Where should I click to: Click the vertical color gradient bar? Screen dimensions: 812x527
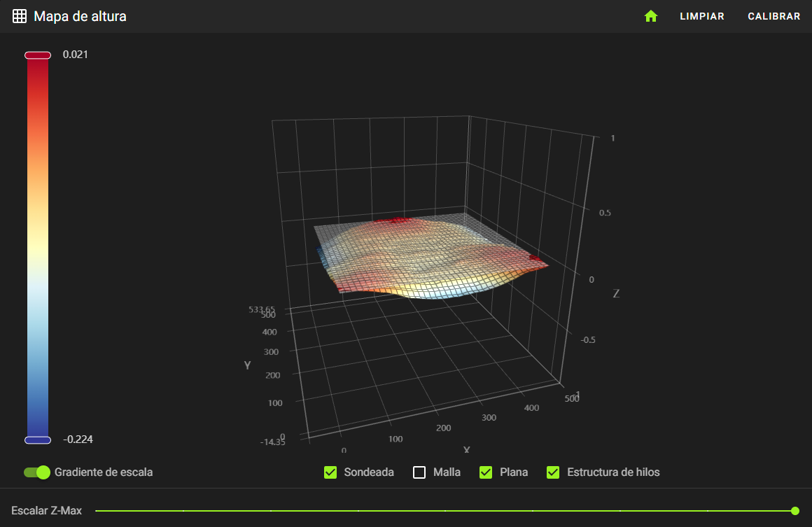(x=38, y=248)
